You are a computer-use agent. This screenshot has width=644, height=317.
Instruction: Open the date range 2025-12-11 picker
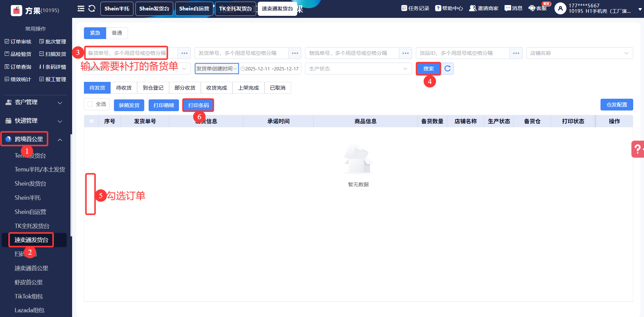coord(270,69)
